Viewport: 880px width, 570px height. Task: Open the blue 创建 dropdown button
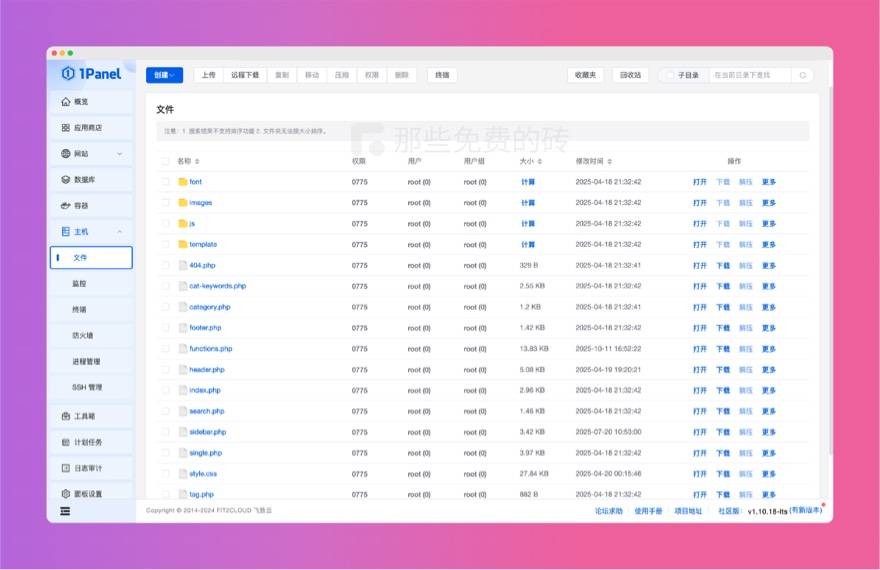(x=164, y=75)
